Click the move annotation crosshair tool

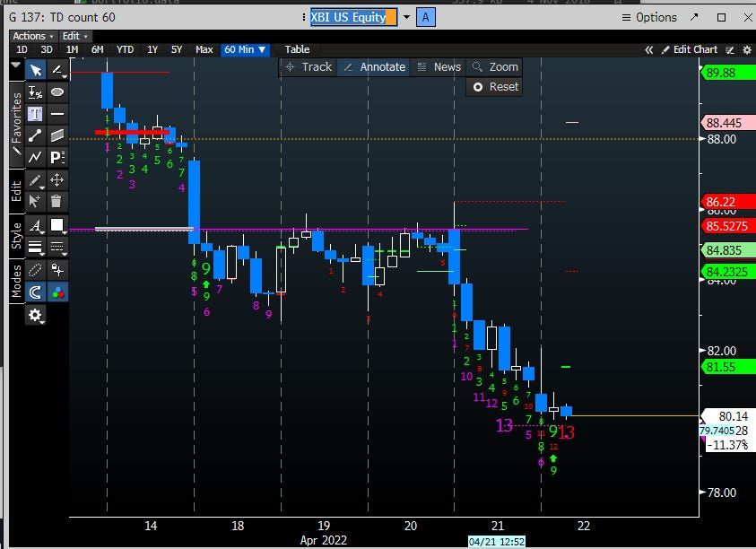click(57, 180)
